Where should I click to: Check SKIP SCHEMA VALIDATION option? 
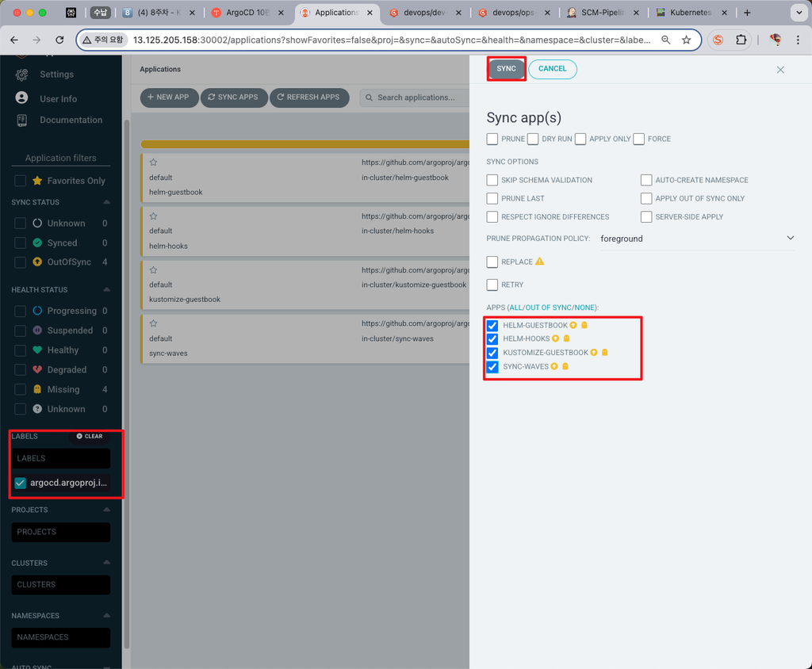(x=492, y=180)
